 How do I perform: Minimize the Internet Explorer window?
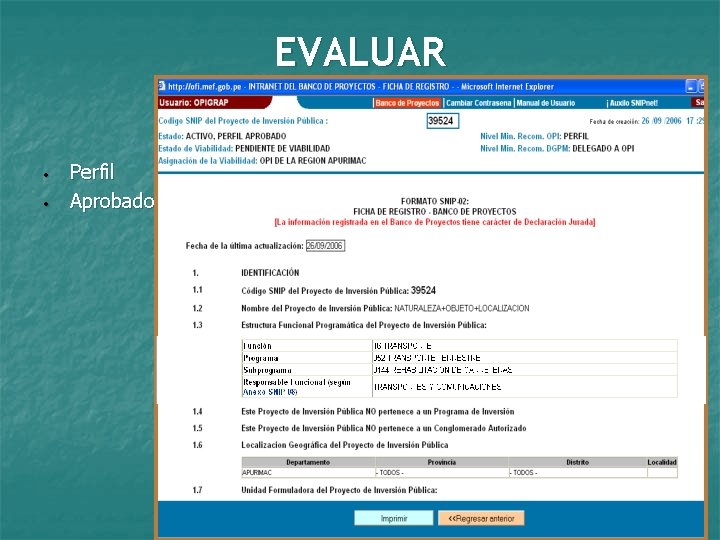coord(691,86)
